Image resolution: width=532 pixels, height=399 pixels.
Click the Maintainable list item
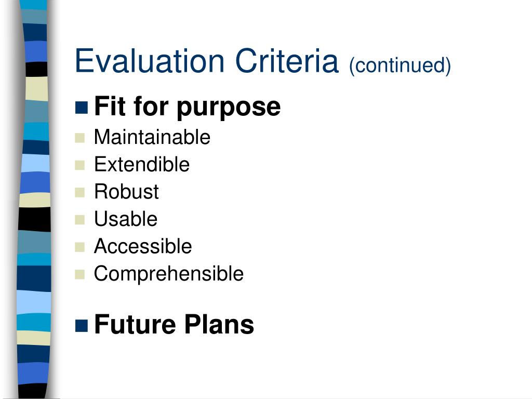152,137
